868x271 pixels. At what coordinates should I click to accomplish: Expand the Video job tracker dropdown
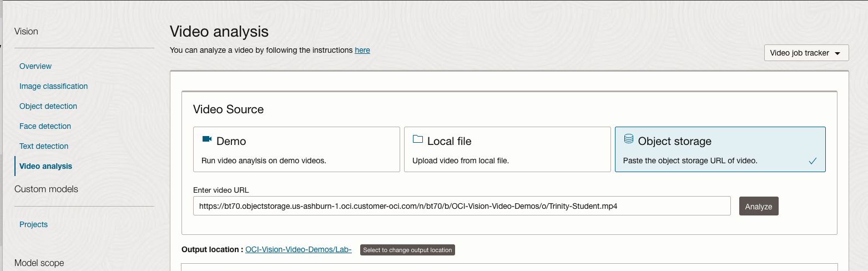pyautogui.click(x=806, y=53)
